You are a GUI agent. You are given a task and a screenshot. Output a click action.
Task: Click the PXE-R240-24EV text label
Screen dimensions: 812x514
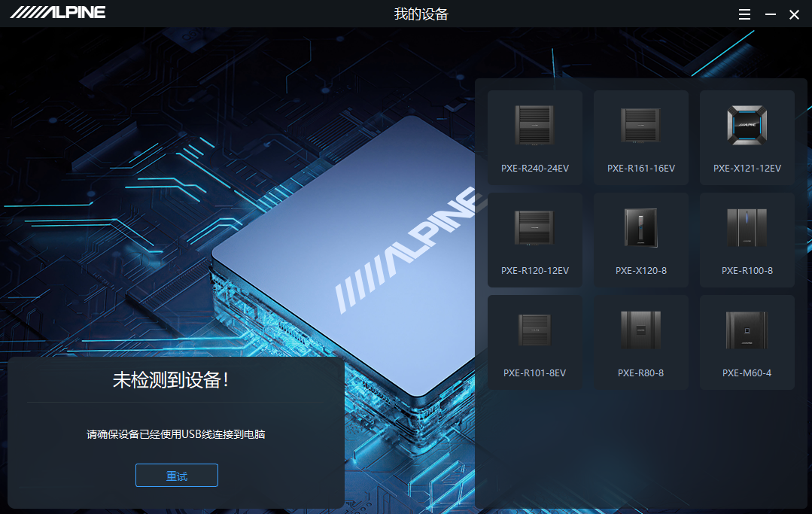[x=534, y=169]
